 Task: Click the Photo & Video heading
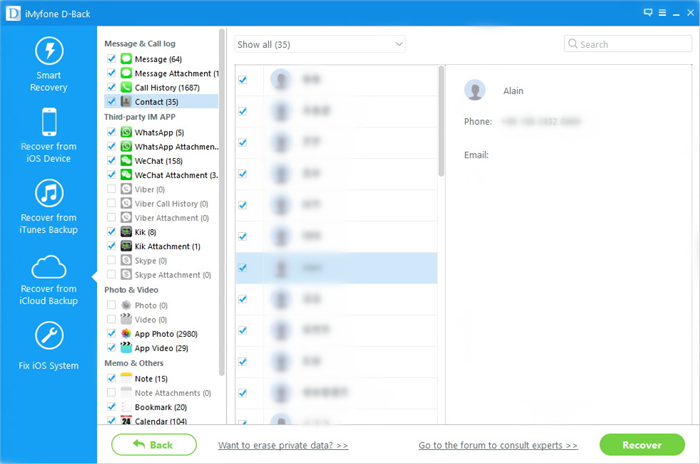pos(131,290)
